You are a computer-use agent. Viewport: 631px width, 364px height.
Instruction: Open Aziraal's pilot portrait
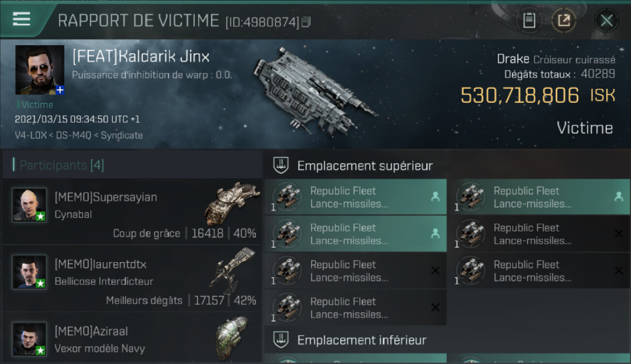(30, 338)
